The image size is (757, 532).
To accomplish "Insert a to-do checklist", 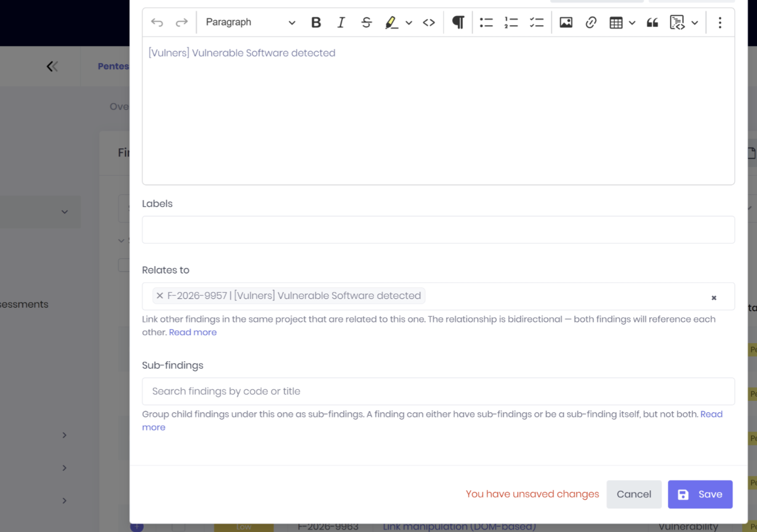I will point(537,23).
